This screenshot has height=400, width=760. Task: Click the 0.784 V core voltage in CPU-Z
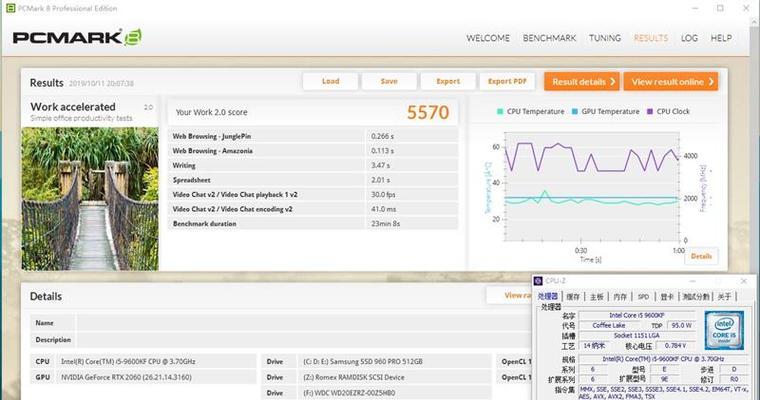(675, 346)
